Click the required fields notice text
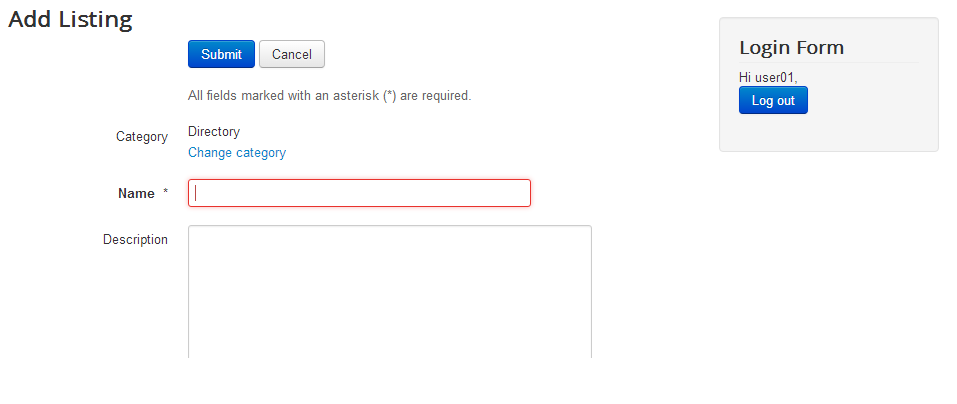 tap(329, 96)
